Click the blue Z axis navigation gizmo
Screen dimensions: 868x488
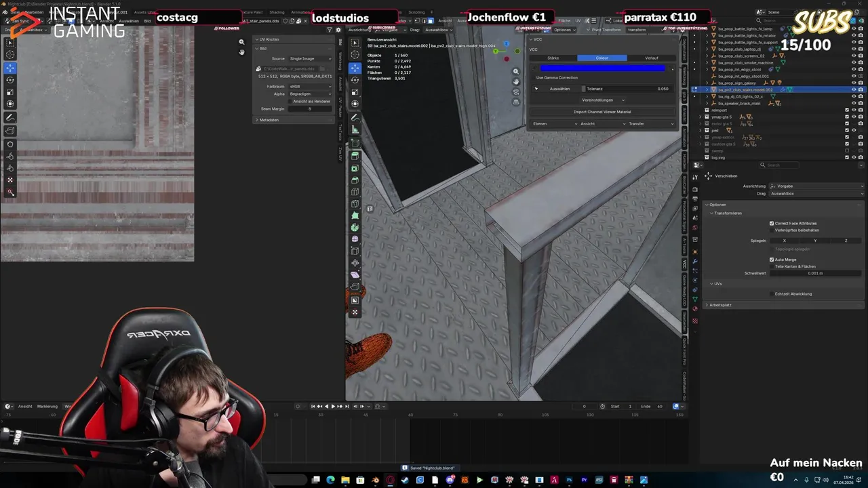[x=507, y=44]
